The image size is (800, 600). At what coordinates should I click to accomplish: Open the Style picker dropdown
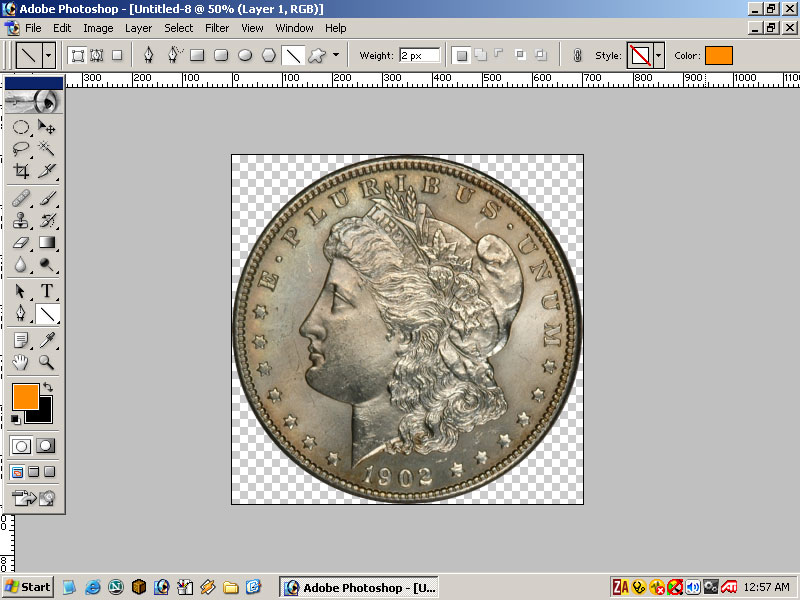pyautogui.click(x=658, y=55)
